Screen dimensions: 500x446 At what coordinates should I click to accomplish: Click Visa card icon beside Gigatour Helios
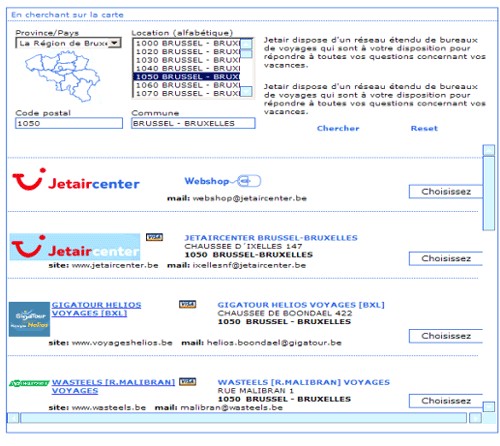[188, 304]
